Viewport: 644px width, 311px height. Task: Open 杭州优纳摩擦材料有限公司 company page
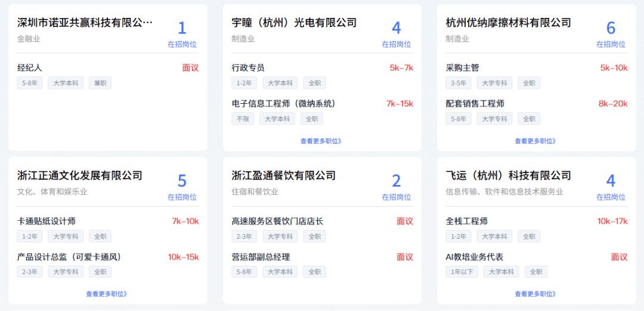(x=509, y=23)
